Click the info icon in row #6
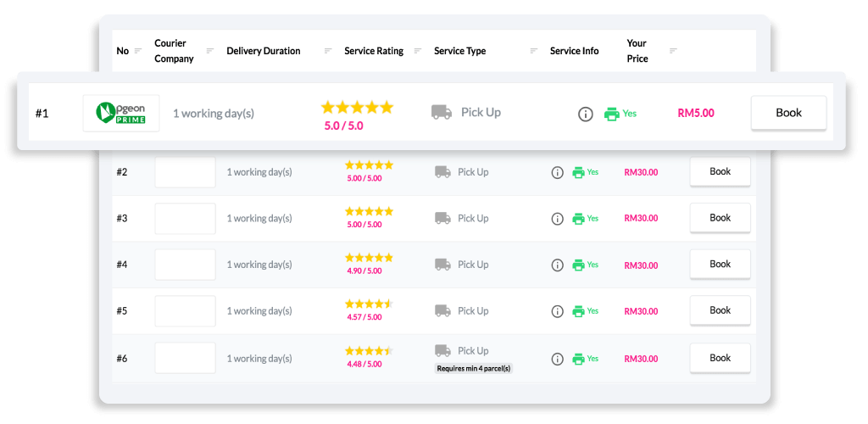This screenshot has width=868, height=424. tap(557, 359)
